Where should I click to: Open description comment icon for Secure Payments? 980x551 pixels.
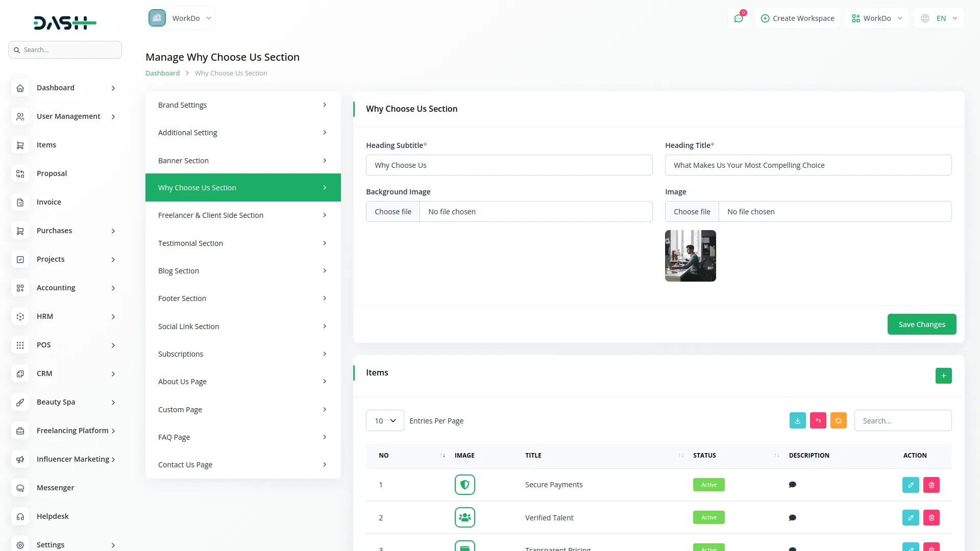coord(792,485)
